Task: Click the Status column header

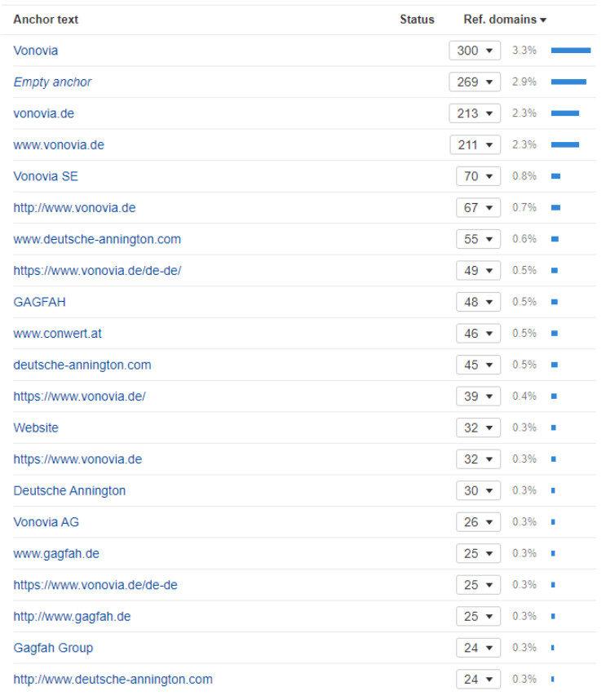Action: click(x=417, y=20)
